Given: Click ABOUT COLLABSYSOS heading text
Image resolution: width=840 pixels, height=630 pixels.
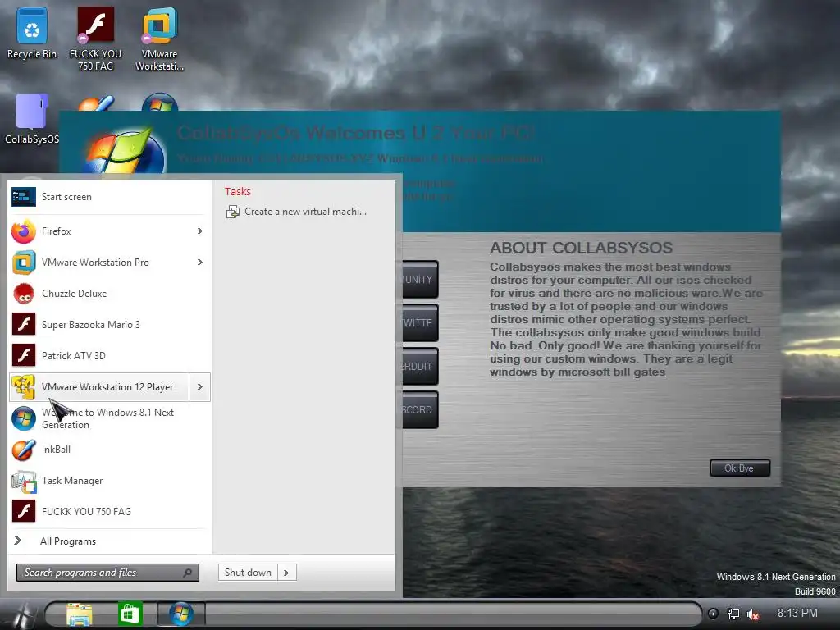Looking at the screenshot, I should [x=581, y=248].
